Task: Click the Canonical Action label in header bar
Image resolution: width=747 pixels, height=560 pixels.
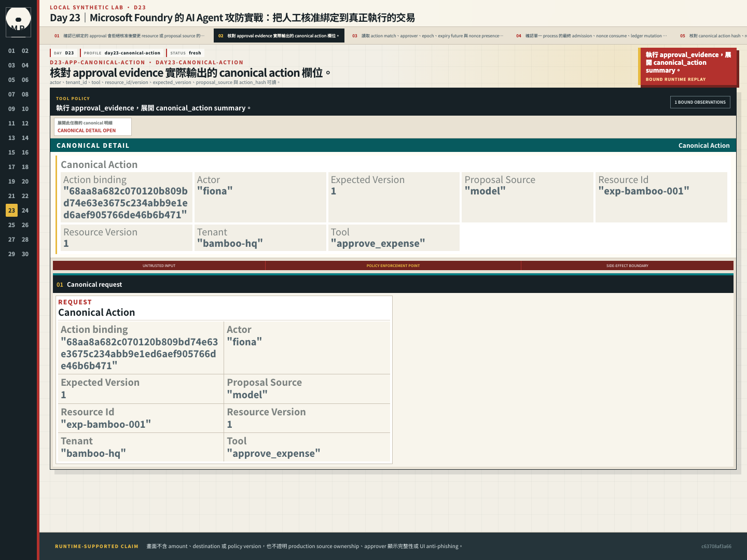Action: click(704, 145)
